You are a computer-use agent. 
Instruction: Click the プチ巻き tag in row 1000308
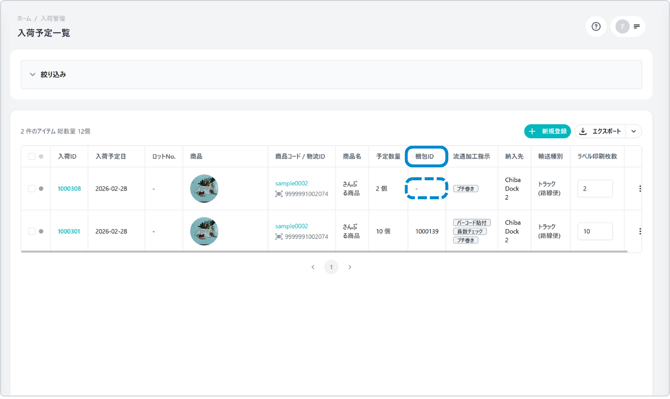point(466,188)
